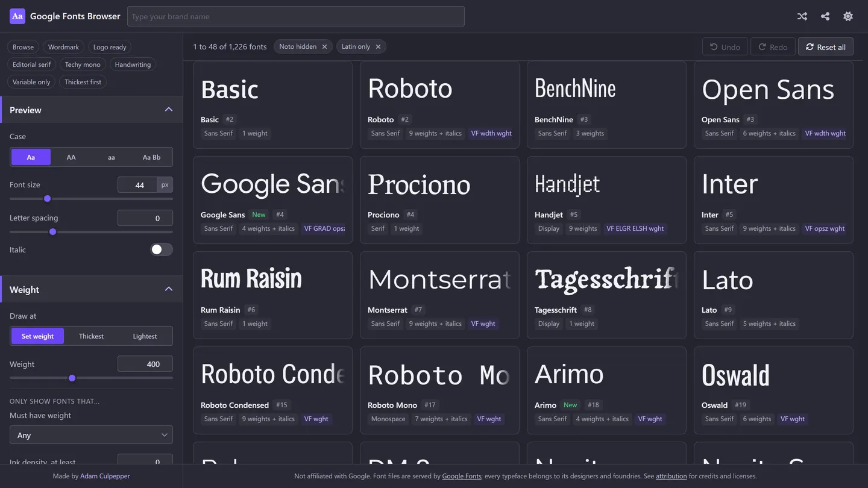Open the settings gear icon
This screenshot has width=868, height=488.
pos(848,16)
